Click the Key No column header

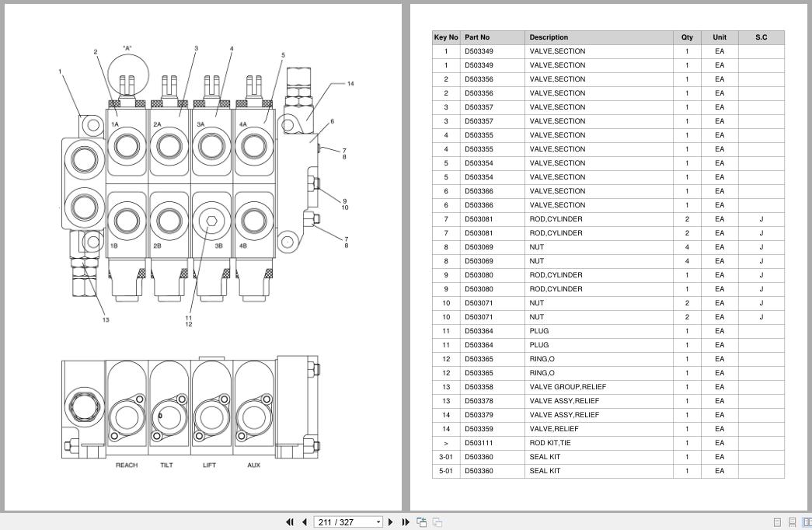click(446, 37)
